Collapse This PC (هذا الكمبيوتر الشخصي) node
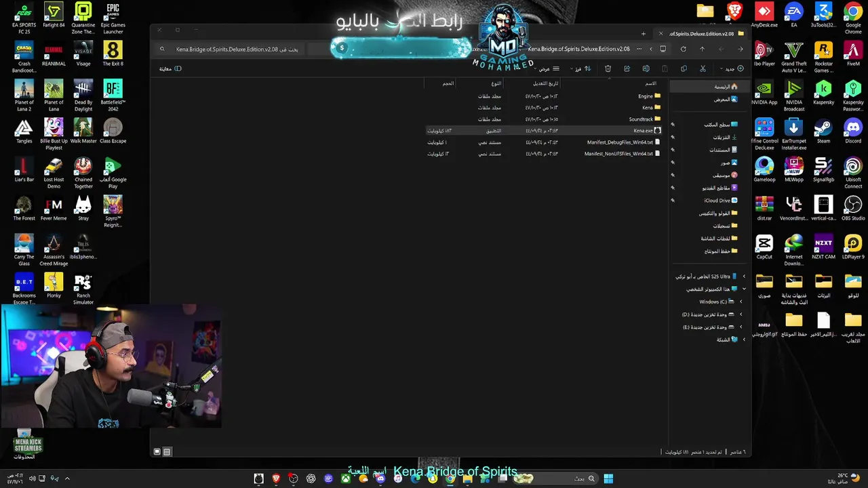868x488 pixels. coord(744,289)
